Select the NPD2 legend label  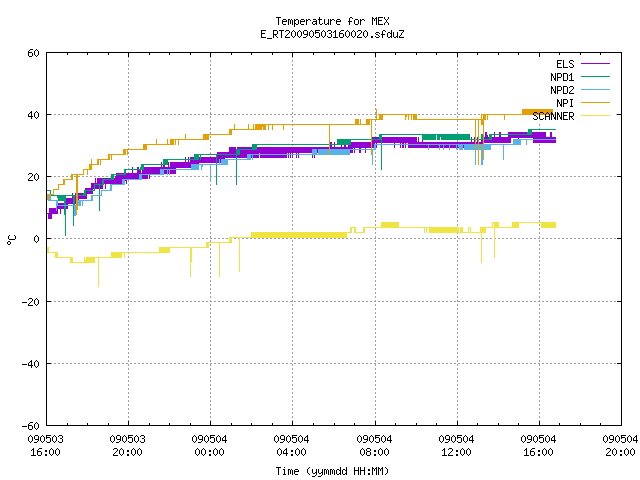[x=562, y=90]
